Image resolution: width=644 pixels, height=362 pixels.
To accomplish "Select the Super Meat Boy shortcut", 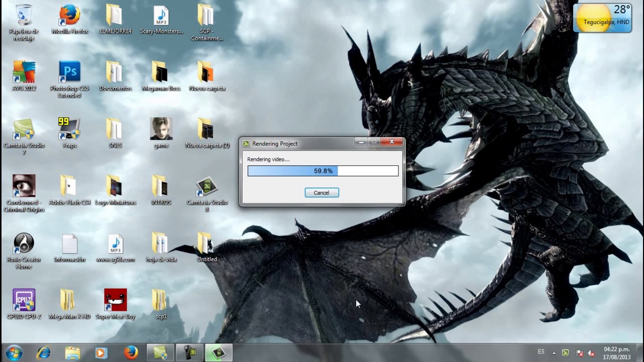I will pos(115,304).
